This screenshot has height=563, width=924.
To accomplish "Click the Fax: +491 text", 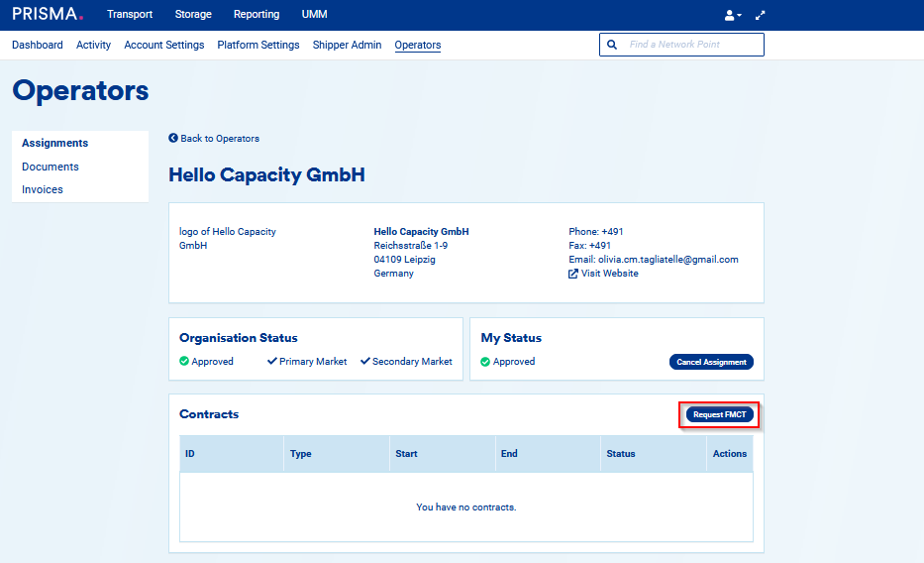I will pyautogui.click(x=589, y=245).
